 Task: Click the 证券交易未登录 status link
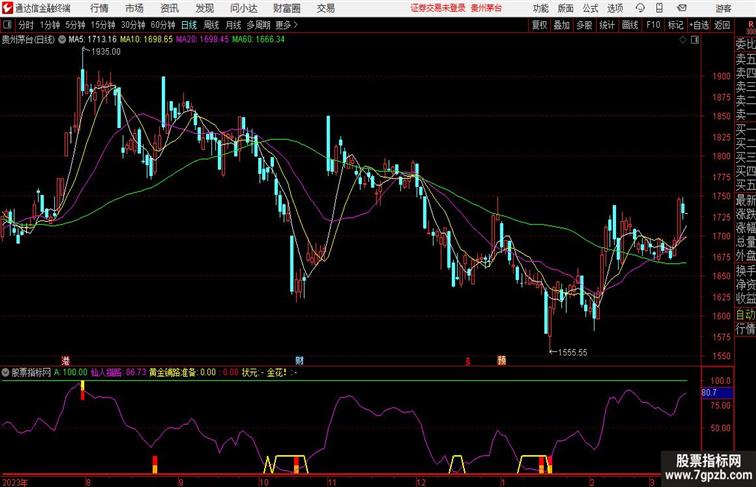click(x=438, y=8)
